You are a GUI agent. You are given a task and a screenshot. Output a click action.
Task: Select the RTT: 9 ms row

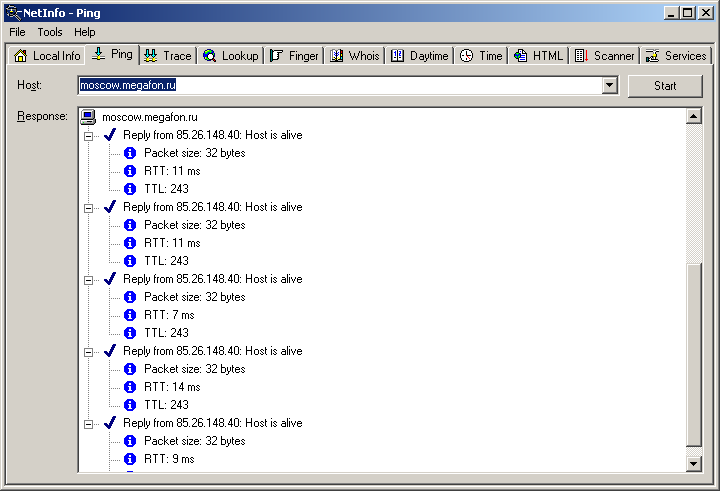pyautogui.click(x=169, y=459)
